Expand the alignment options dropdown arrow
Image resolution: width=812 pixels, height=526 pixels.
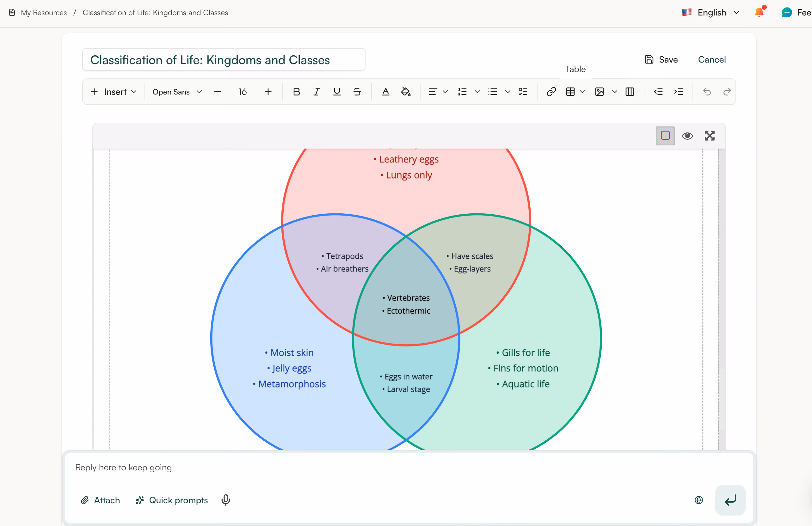point(445,92)
